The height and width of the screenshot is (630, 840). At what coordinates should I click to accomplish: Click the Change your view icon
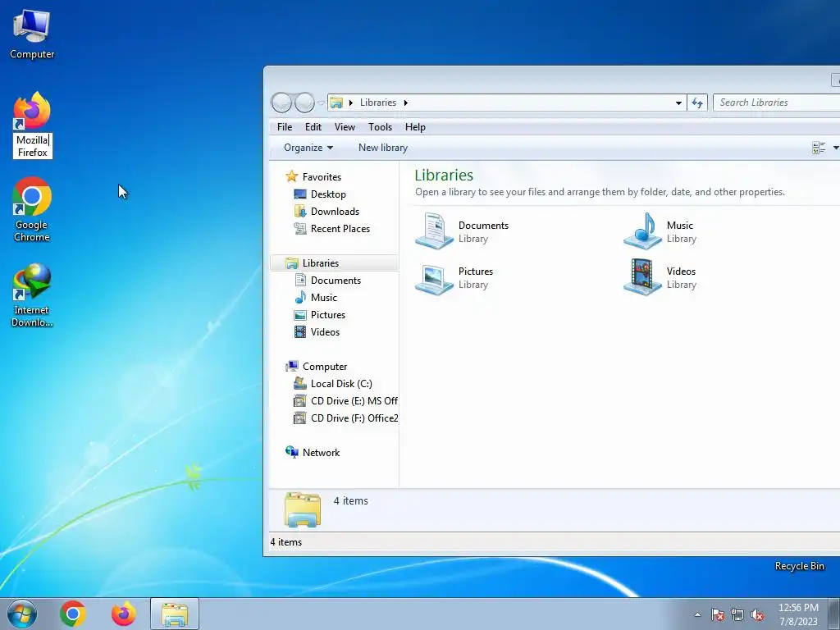coord(819,148)
